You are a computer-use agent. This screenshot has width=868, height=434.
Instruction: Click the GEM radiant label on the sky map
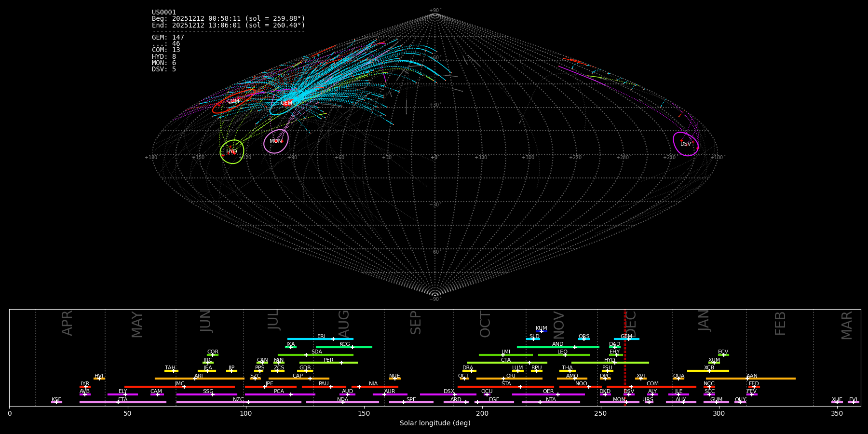point(286,103)
